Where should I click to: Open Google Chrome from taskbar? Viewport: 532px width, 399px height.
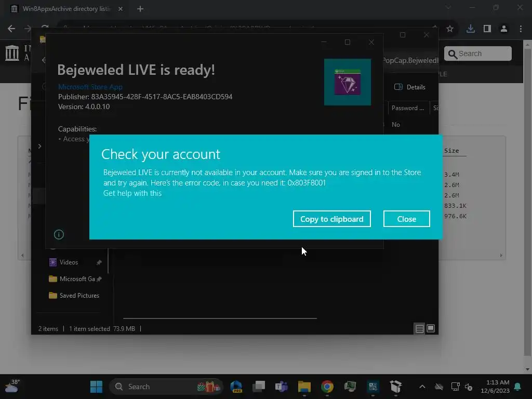click(327, 387)
